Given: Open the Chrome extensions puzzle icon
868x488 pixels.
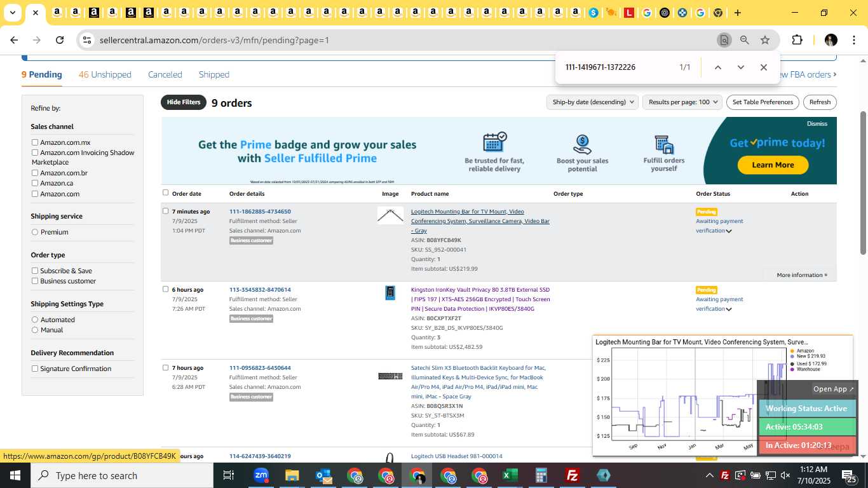Looking at the screenshot, I should 797,40.
